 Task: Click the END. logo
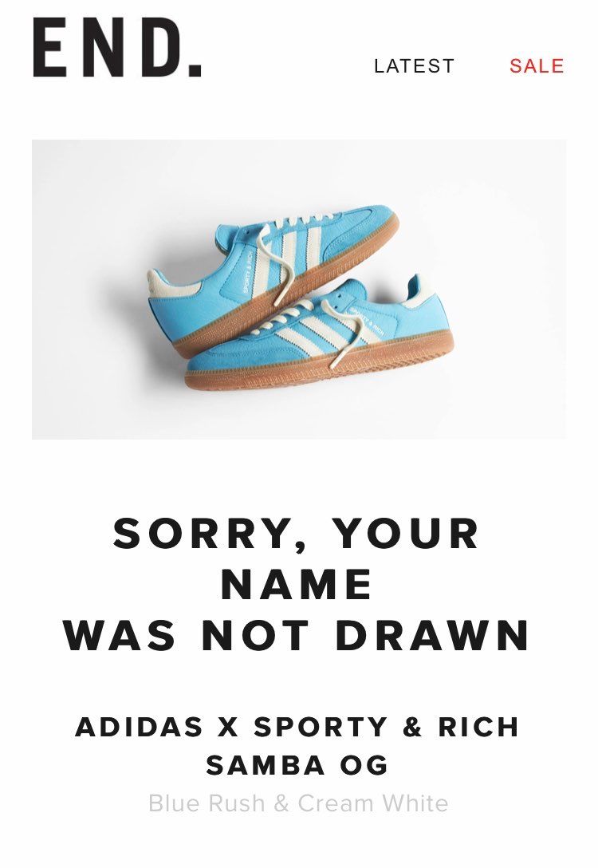(117, 47)
